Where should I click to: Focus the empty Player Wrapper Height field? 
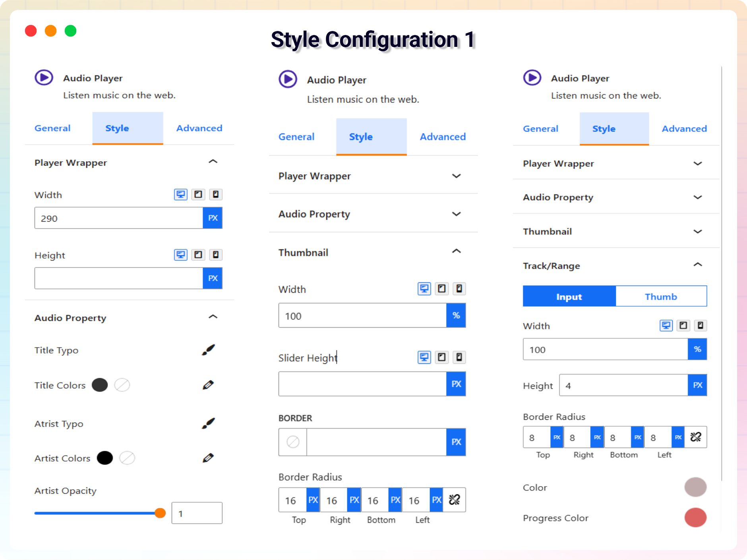(x=119, y=278)
